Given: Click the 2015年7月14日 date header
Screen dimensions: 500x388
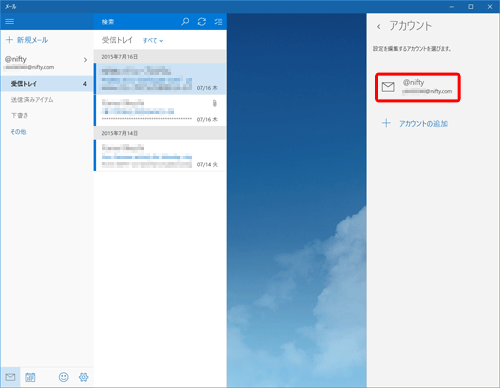Looking at the screenshot, I should (160, 133).
